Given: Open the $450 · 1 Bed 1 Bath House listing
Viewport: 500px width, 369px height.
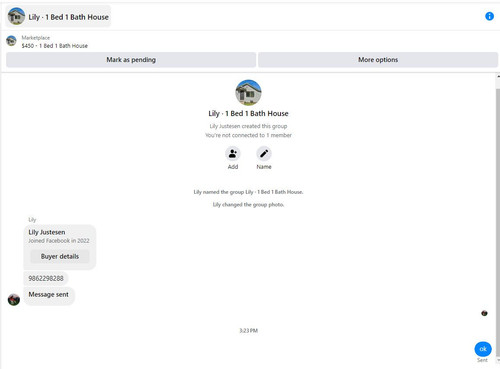Looking at the screenshot, I should coord(55,46).
